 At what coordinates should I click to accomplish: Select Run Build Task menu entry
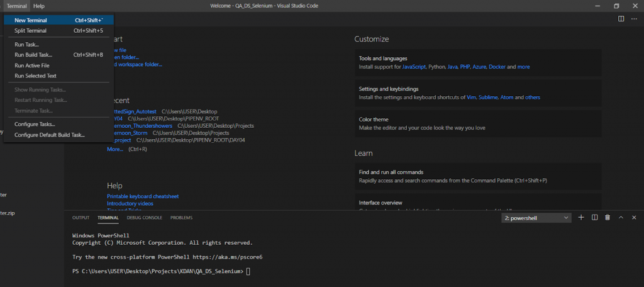pyautogui.click(x=33, y=55)
